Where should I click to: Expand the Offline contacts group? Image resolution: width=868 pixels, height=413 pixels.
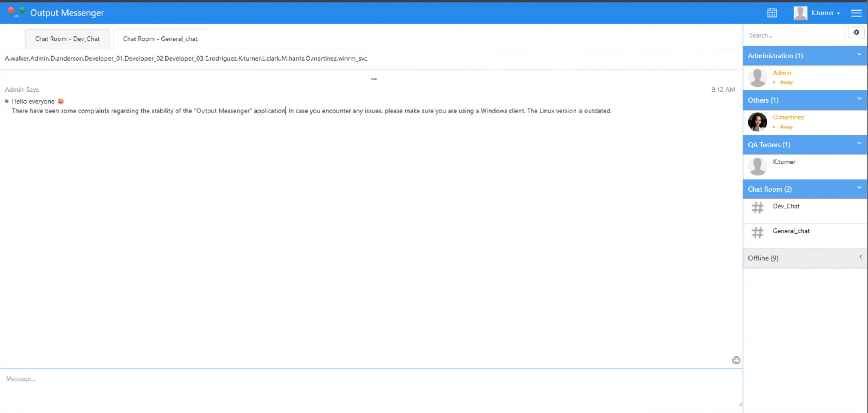(860, 257)
